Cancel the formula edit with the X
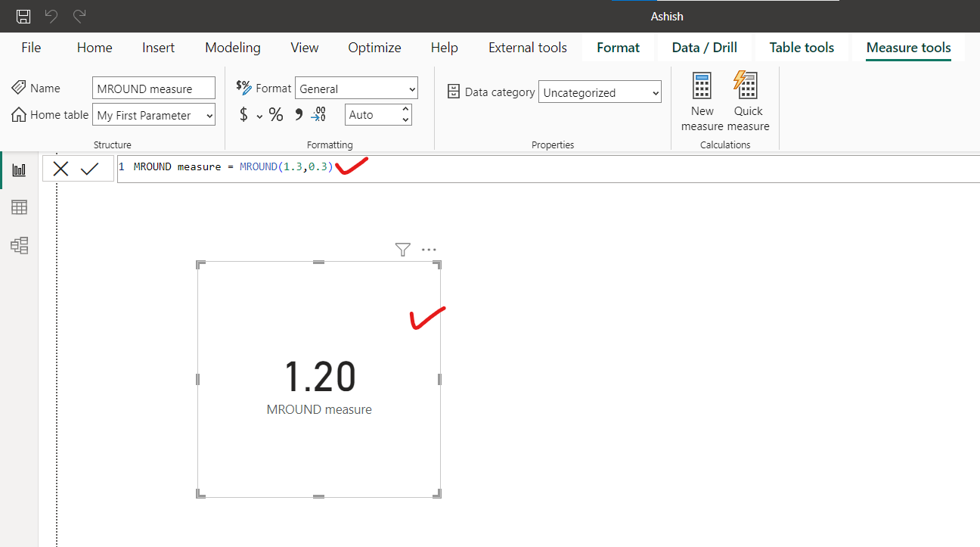Screen dimensions: 980x547 pos(60,168)
